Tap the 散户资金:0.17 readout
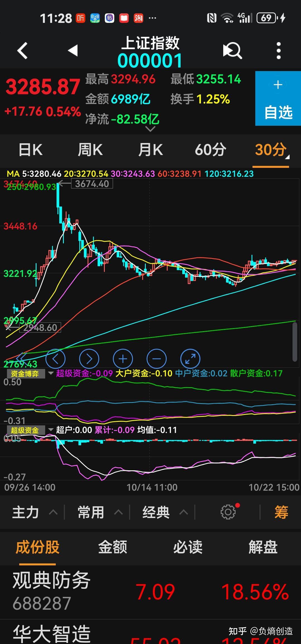301x644 pixels. [x=256, y=373]
